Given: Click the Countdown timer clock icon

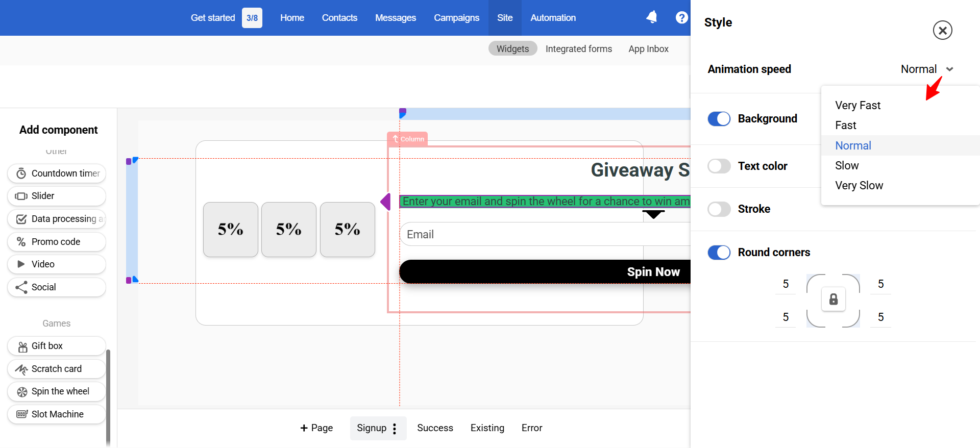Looking at the screenshot, I should (21, 173).
